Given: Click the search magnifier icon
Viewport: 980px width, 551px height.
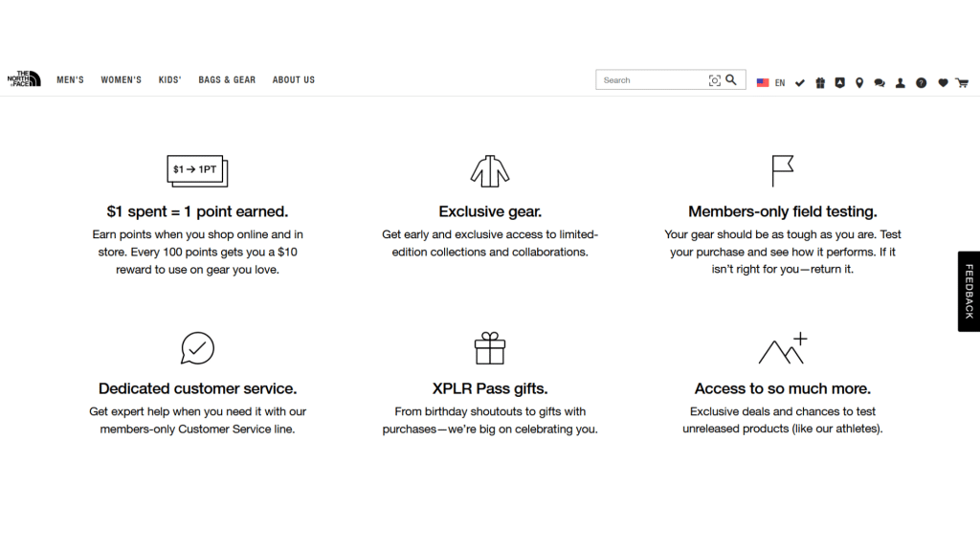Looking at the screenshot, I should click(730, 80).
